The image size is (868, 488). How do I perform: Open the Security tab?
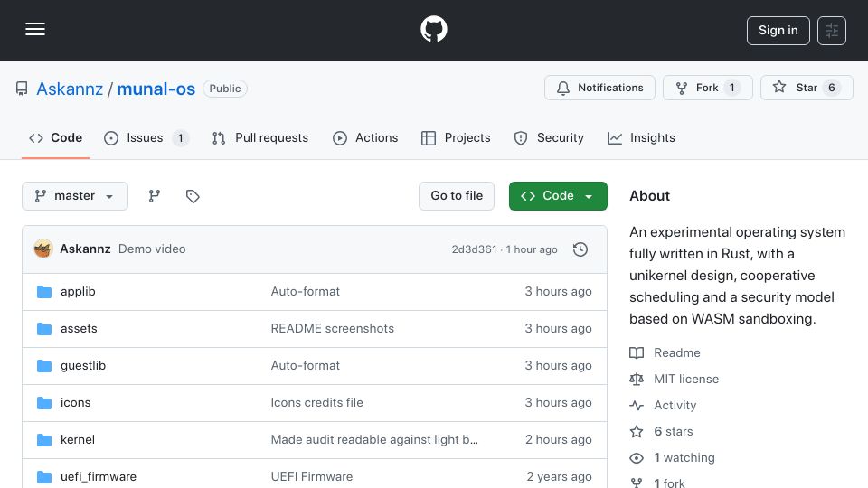click(x=549, y=137)
